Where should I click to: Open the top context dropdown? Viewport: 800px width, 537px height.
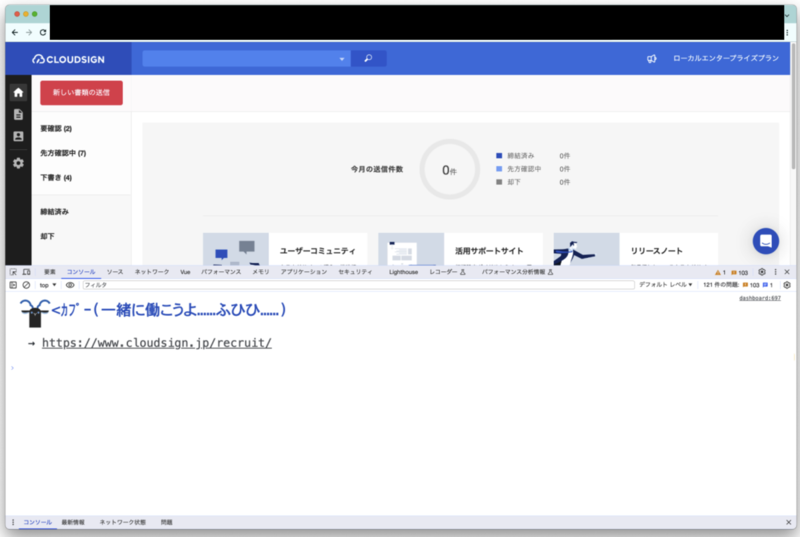click(48, 285)
